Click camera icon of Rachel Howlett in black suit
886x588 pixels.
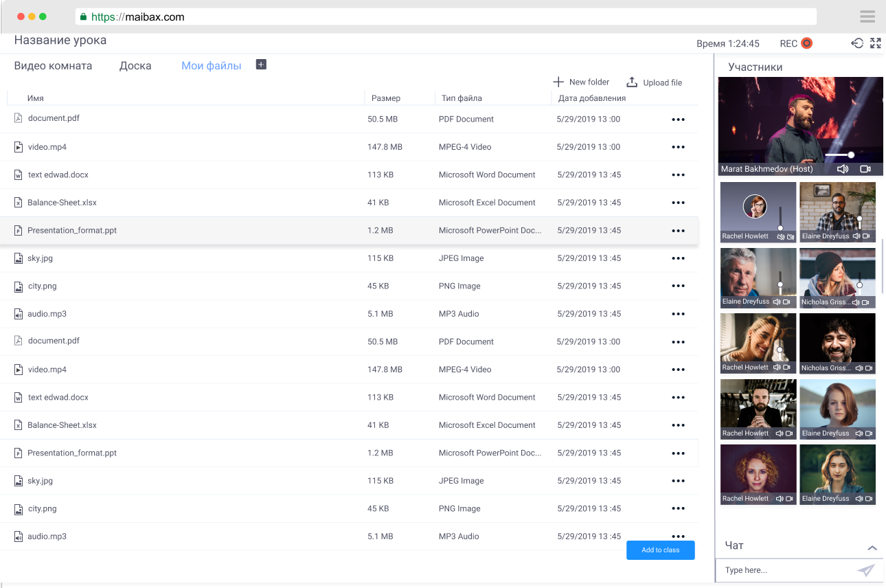[790, 433]
